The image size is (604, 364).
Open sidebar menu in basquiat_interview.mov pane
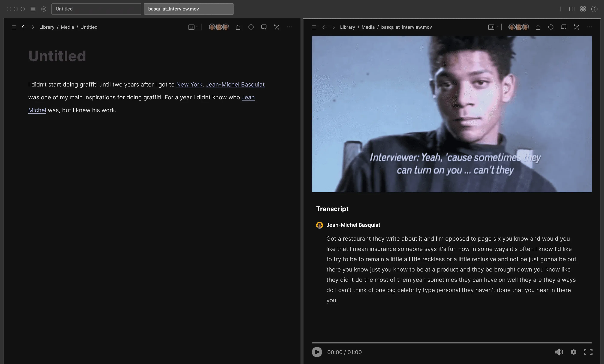(314, 27)
